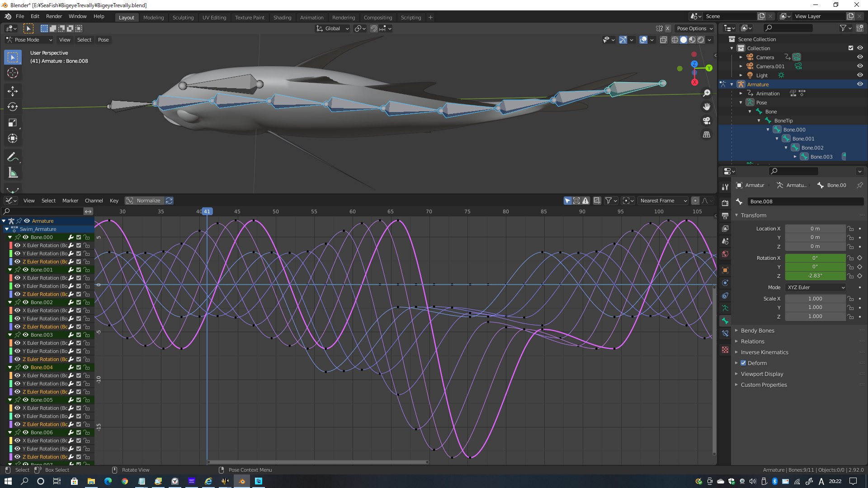868x488 pixels.
Task: Open the Nearest Frame dropdown
Action: (662, 201)
